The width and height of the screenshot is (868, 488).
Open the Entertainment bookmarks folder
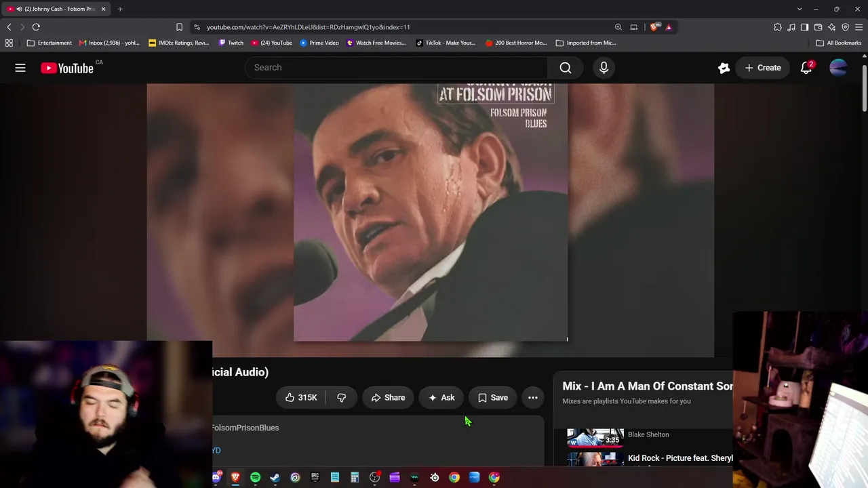click(x=49, y=43)
